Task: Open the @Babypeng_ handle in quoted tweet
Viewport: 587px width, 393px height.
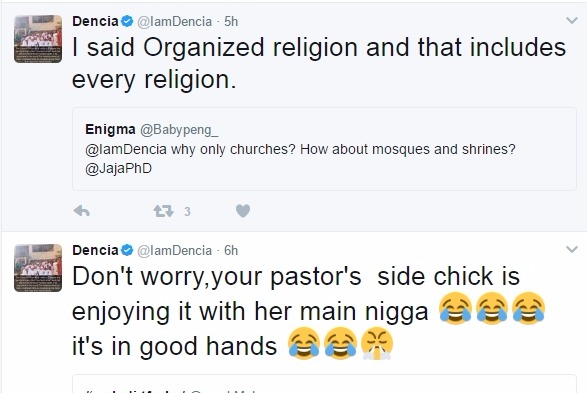Action: (179, 130)
